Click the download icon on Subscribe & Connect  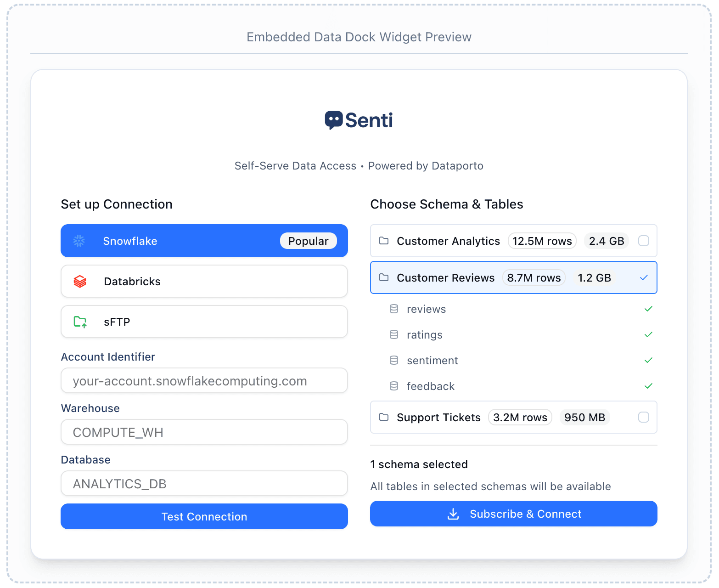(x=453, y=514)
